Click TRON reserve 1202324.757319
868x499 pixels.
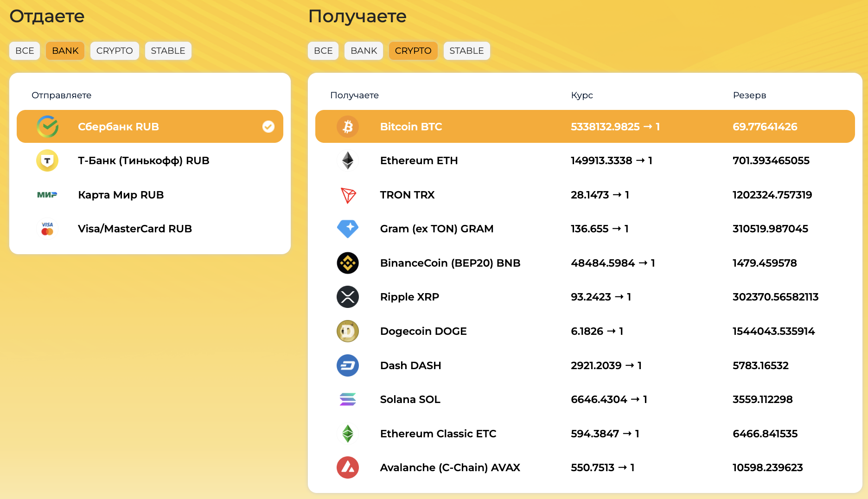pyautogui.click(x=772, y=195)
